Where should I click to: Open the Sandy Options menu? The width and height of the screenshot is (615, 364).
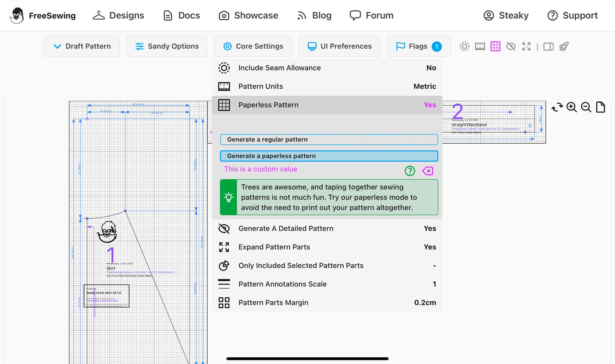[x=167, y=46]
